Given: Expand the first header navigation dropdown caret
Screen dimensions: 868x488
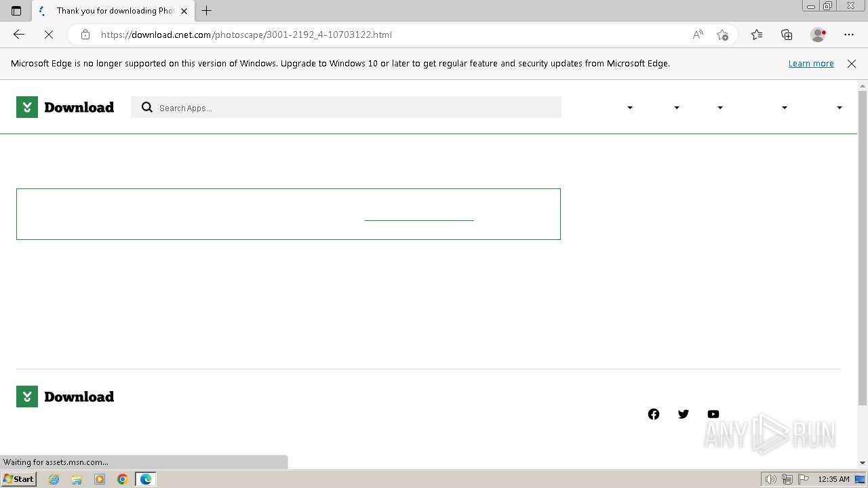Looking at the screenshot, I should (x=630, y=108).
